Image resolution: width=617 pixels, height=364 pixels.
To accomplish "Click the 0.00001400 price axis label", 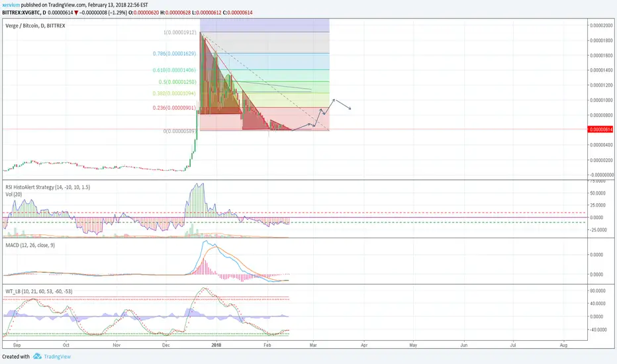I will [x=601, y=70].
